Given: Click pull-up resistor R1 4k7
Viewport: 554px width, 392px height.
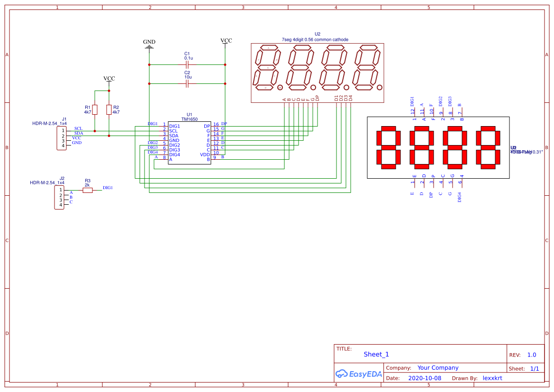Looking at the screenshot, I should click(x=95, y=109).
